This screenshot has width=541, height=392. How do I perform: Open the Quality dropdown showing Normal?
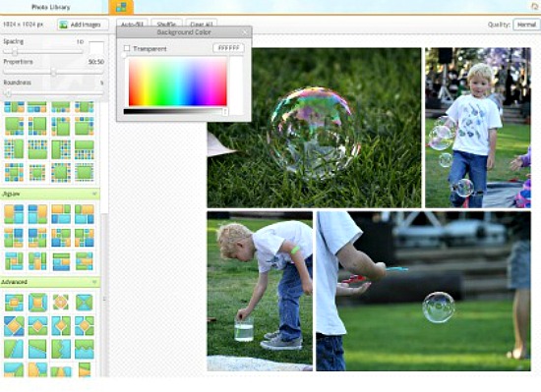point(526,25)
